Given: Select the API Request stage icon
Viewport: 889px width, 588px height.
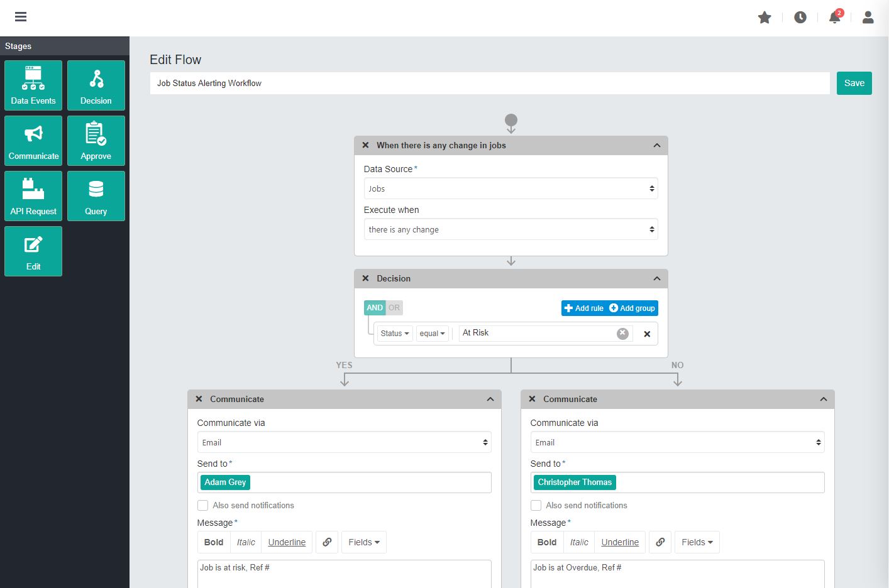Looking at the screenshot, I should pyautogui.click(x=33, y=195).
